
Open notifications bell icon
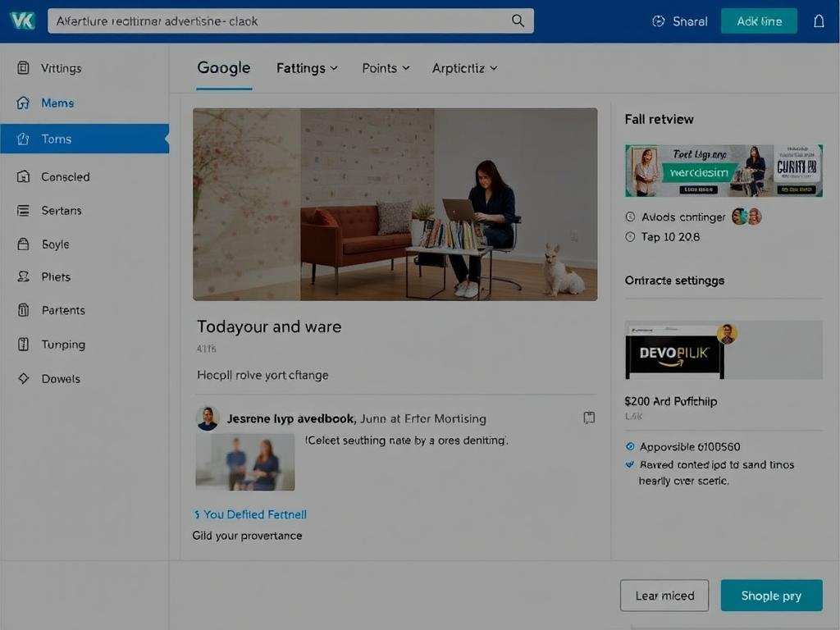coord(818,21)
